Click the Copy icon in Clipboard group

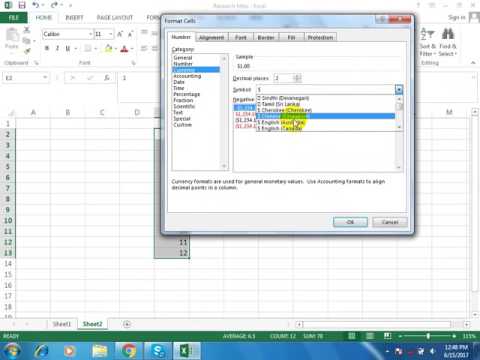coord(27,41)
